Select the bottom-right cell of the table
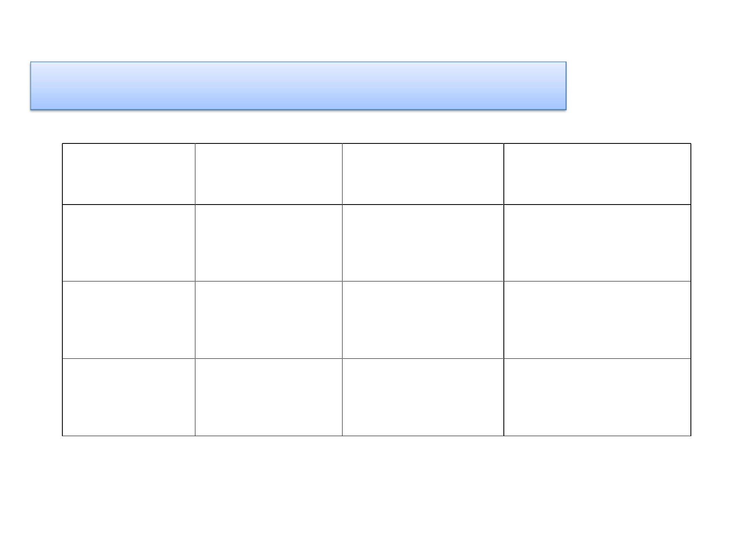This screenshot has width=747, height=560. pos(597,397)
